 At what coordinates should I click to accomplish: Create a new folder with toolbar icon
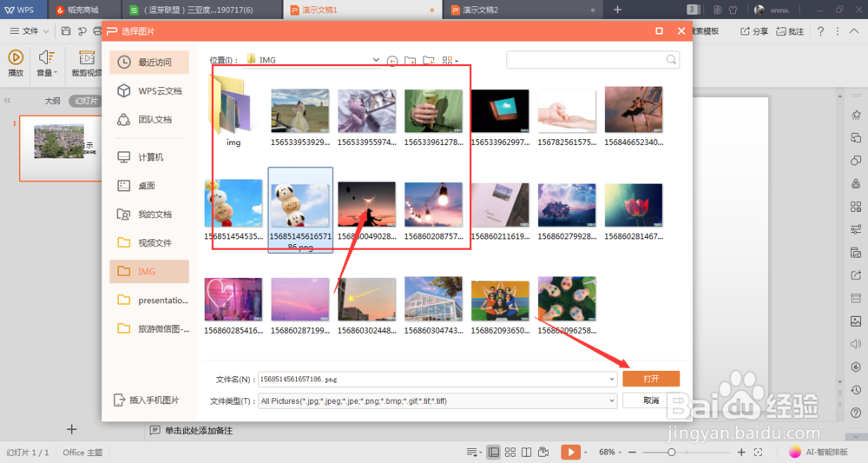click(x=429, y=60)
